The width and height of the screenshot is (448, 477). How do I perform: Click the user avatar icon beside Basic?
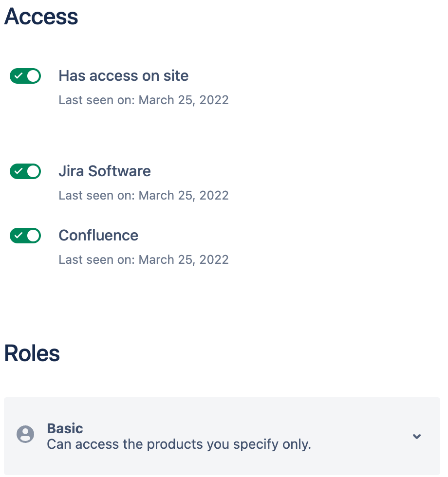point(25,434)
